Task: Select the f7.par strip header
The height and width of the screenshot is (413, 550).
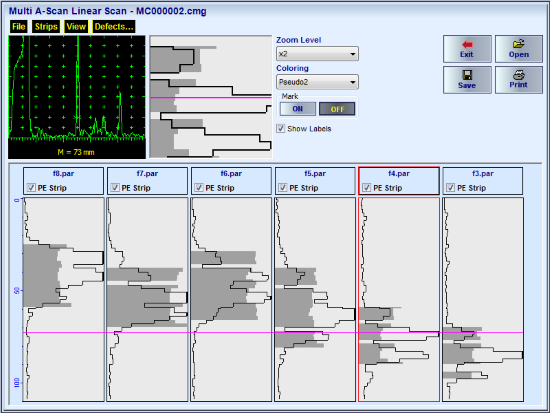Action: pyautogui.click(x=147, y=181)
